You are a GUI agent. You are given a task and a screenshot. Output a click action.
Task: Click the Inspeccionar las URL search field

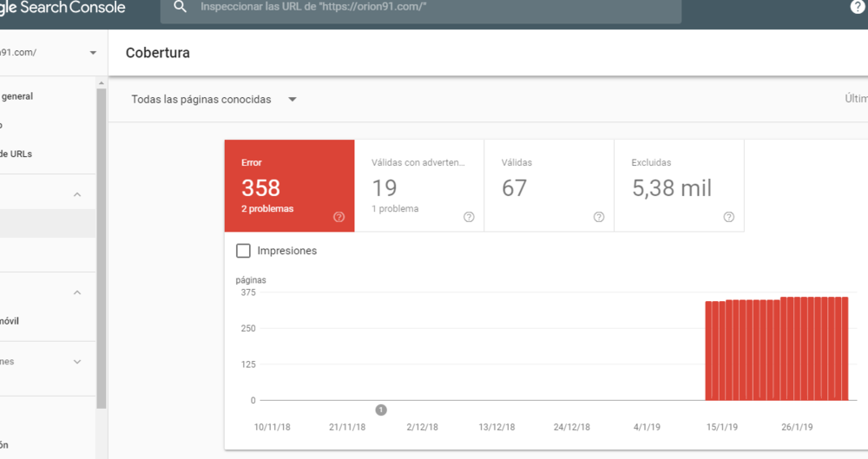pyautogui.click(x=421, y=8)
